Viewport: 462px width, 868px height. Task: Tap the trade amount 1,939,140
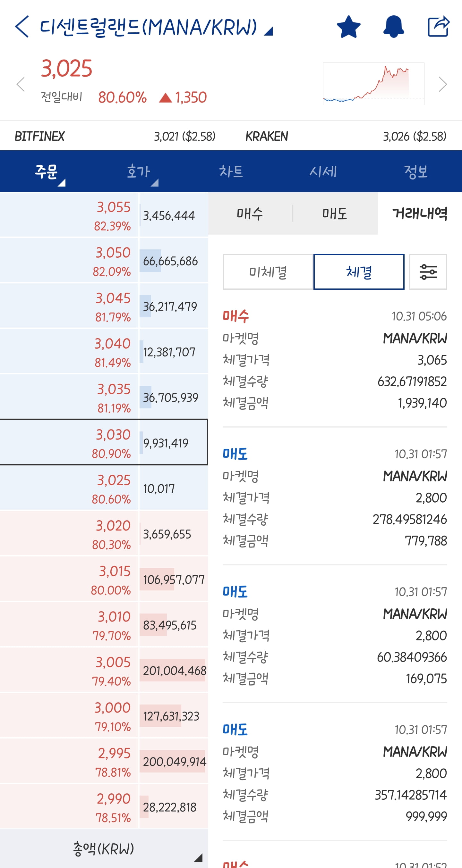click(422, 403)
